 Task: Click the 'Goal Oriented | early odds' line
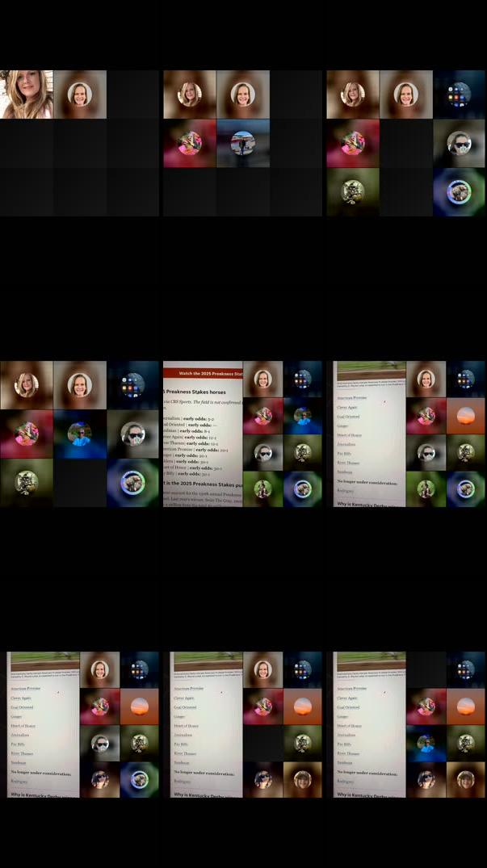point(190,425)
